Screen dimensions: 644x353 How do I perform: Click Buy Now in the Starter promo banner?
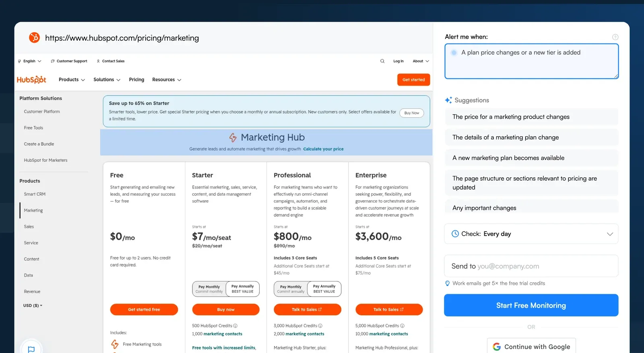click(411, 113)
